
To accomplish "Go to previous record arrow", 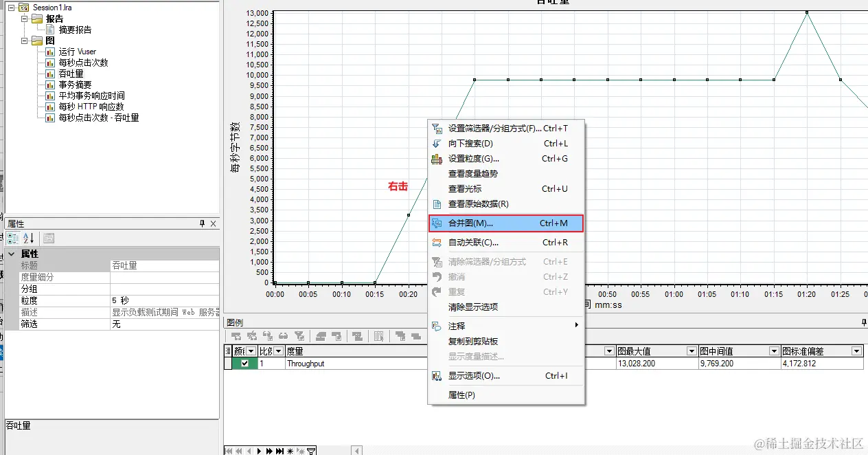I will pos(249,452).
